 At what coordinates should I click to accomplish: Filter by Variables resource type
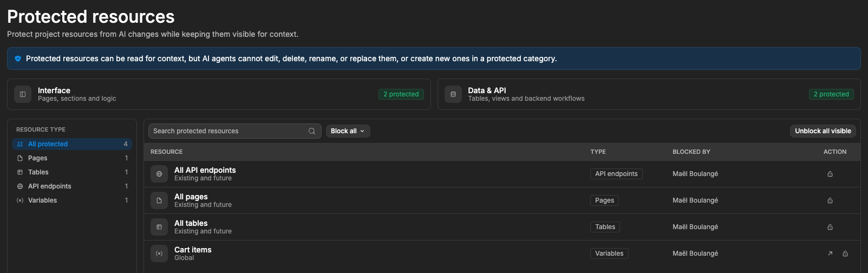(x=72, y=200)
